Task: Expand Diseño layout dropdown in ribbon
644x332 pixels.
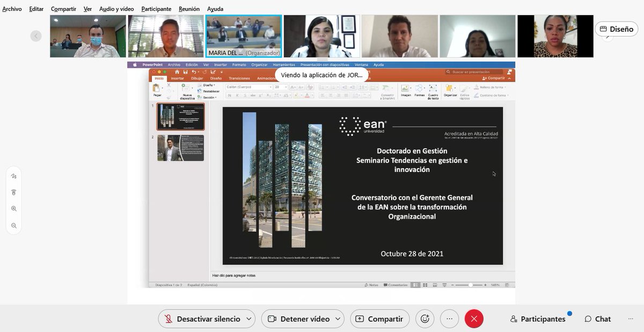Action: point(206,85)
